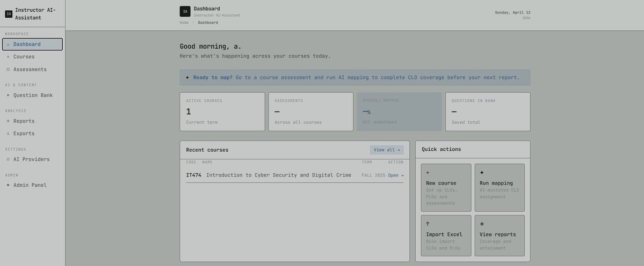
Task: Click the IA badge beside Dashboard title
Action: pos(185,11)
